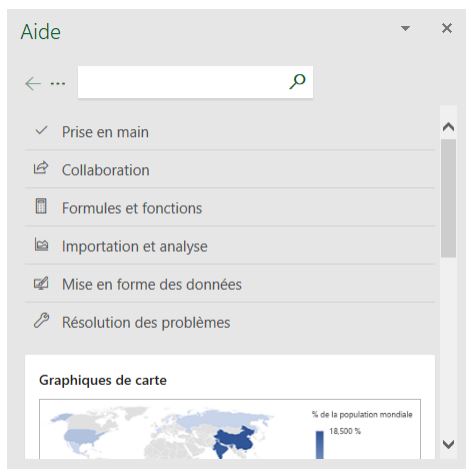Image resolution: width=471 pixels, height=475 pixels.
Task: Click the calculator icon for Formules et fonctions
Action: coord(41,206)
